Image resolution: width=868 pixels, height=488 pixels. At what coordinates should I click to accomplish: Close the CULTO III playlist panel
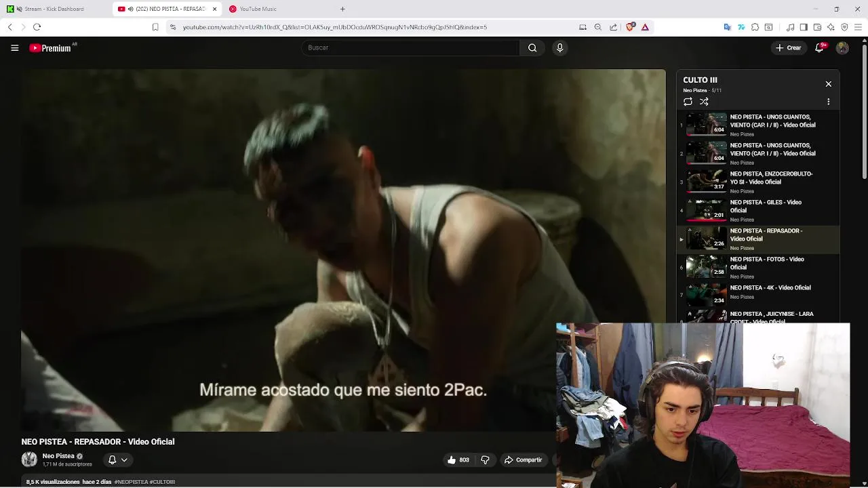828,84
